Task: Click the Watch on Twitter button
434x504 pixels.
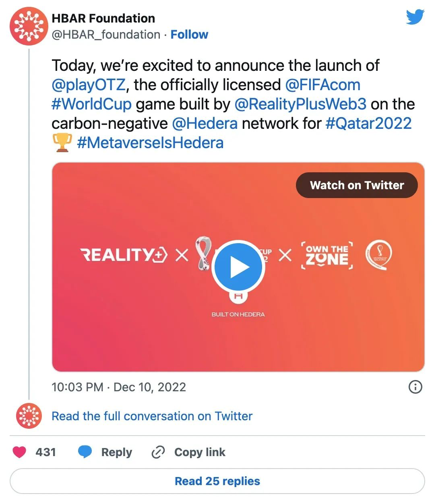Action: pyautogui.click(x=357, y=185)
